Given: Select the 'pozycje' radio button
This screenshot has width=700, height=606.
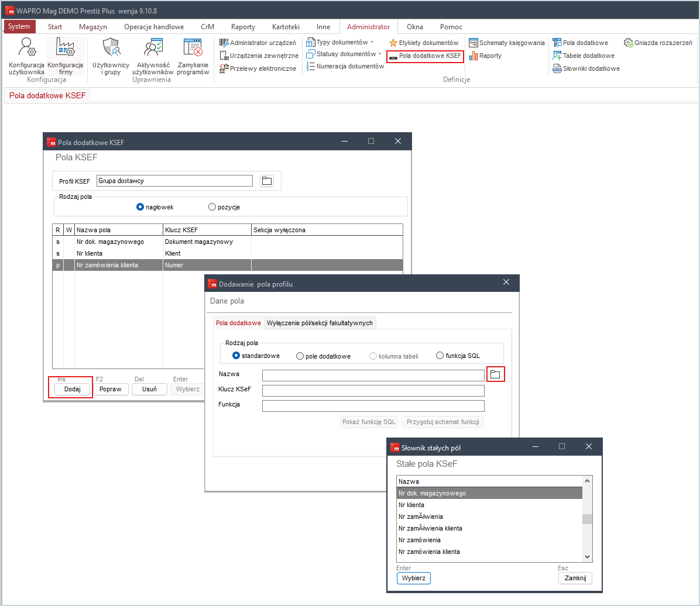Looking at the screenshot, I should click(x=212, y=207).
